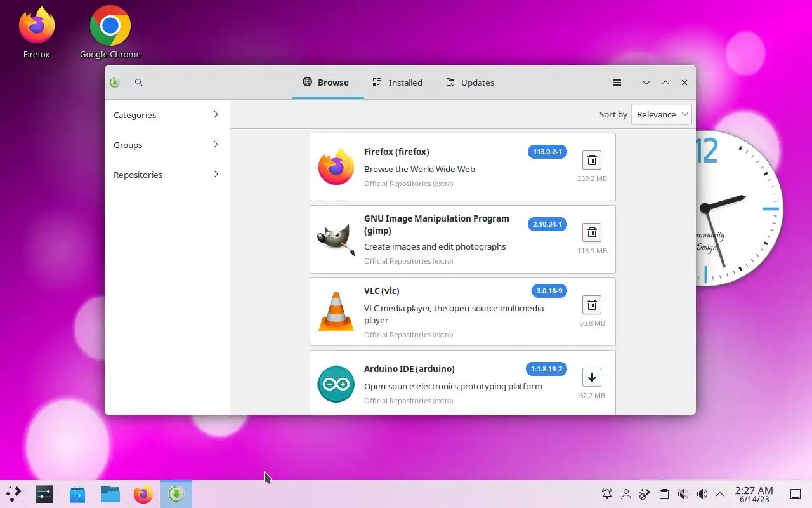
Task: Click the Arduino logo in the list
Action: coord(336,384)
